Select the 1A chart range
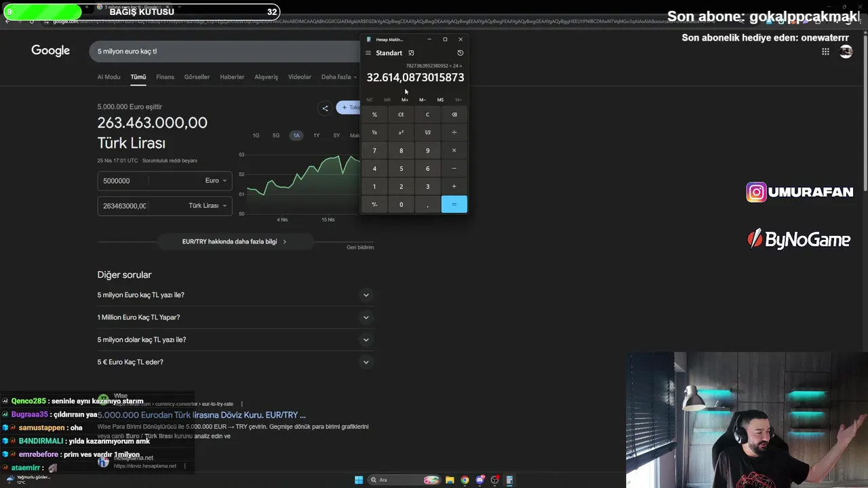 pos(296,136)
